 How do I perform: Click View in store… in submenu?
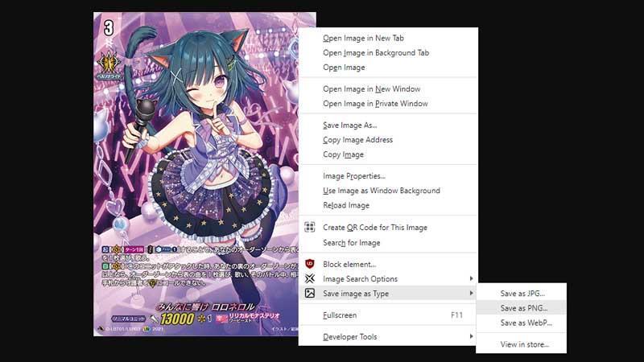click(x=521, y=344)
